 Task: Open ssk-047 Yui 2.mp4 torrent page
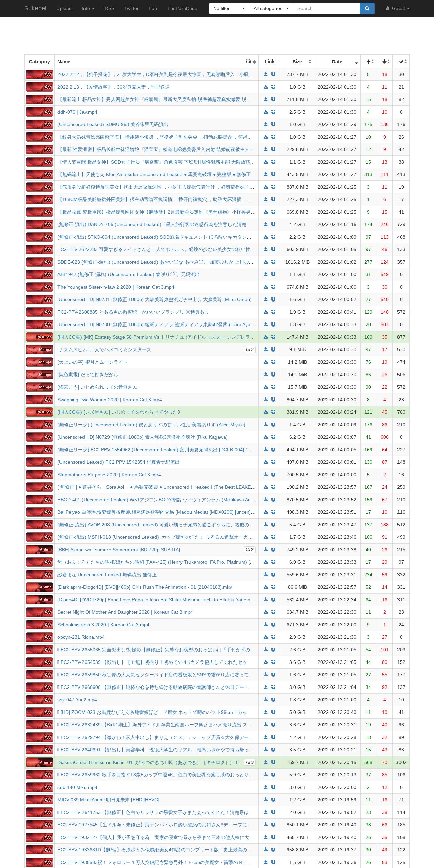coord(77,700)
